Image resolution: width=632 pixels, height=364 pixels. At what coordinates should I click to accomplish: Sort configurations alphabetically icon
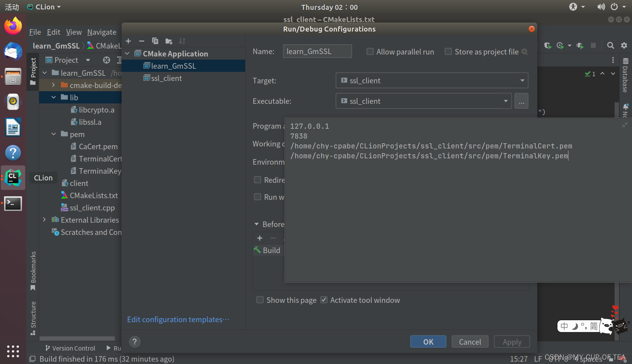182,41
